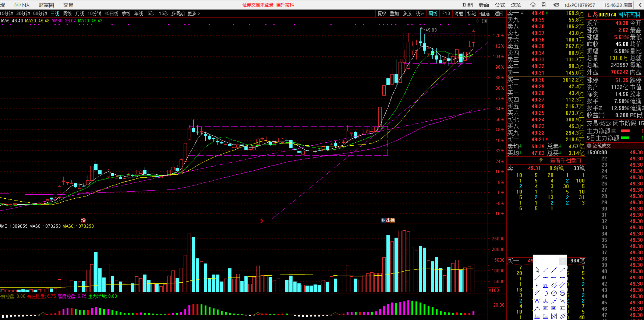The image size is (644, 320).
Task: Toggle the chart panel layout square icon
Action: [x=484, y=21]
